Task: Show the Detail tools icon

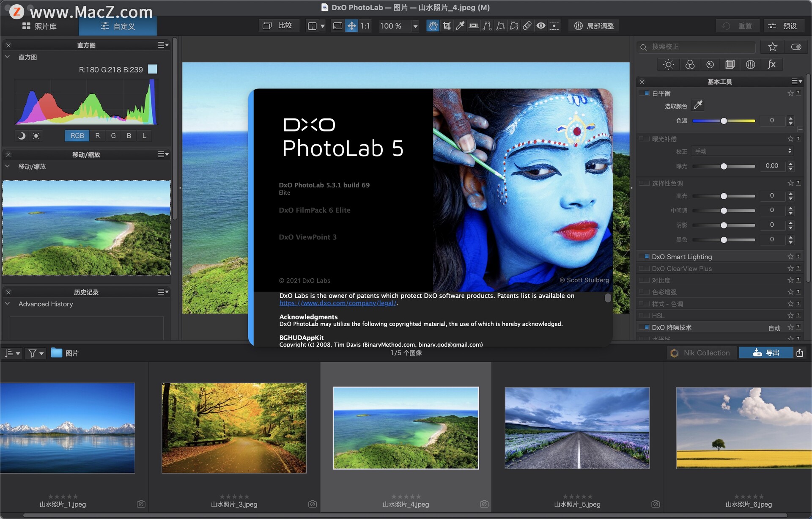Action: click(710, 64)
